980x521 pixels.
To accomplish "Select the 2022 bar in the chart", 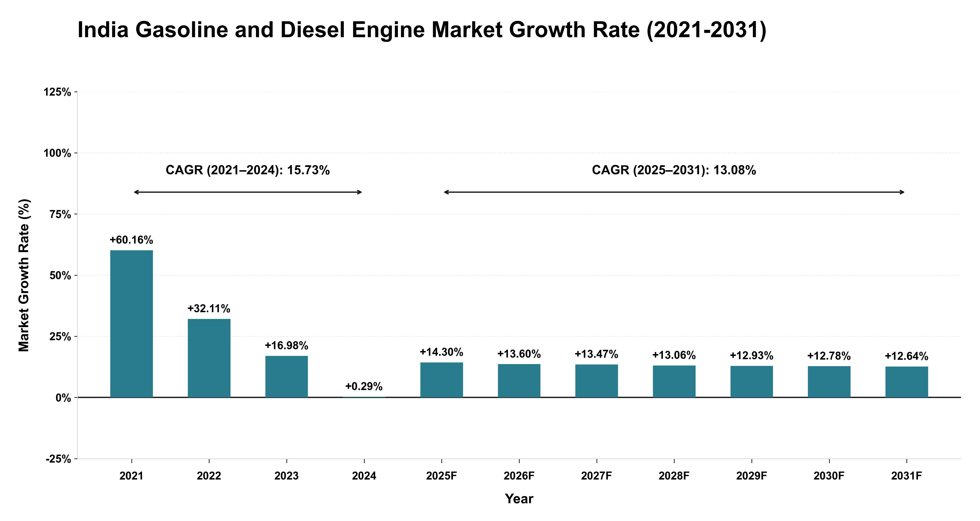I will (x=209, y=358).
